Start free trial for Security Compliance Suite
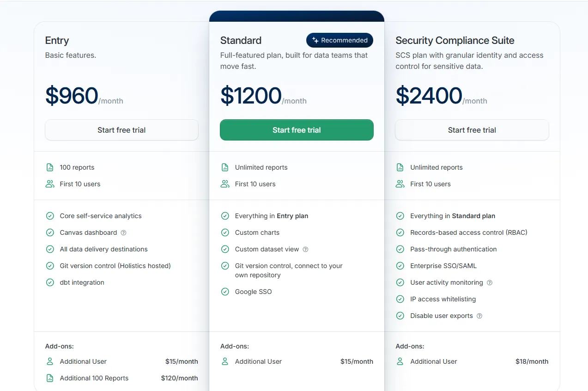Screen dimensions: 588x391 tap(472, 130)
